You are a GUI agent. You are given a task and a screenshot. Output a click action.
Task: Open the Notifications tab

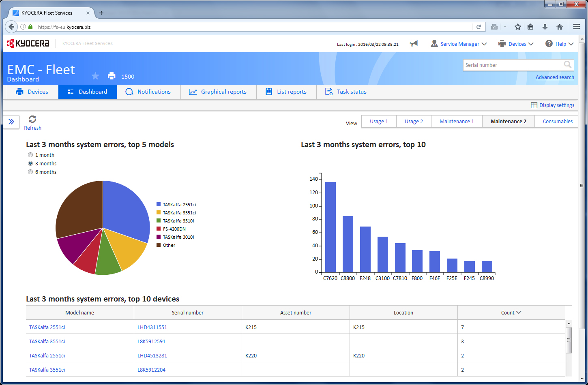[148, 92]
